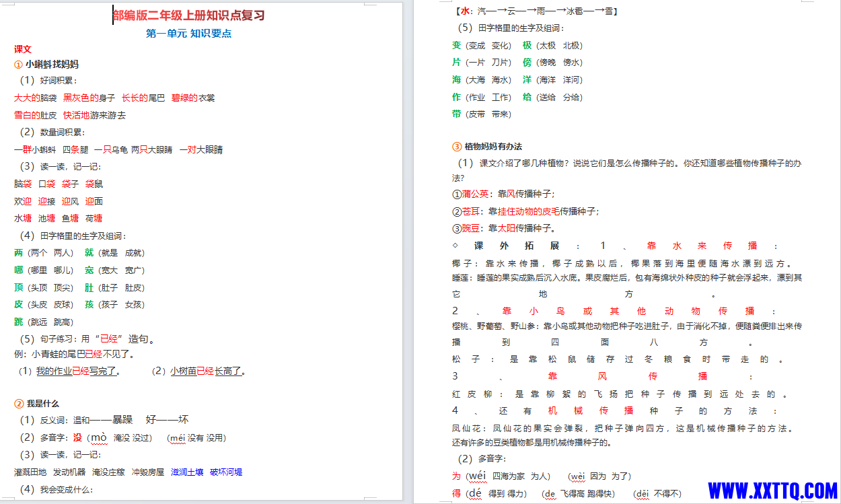
Task: Click the blue phrase 破坏河堤
Action: tap(226, 472)
